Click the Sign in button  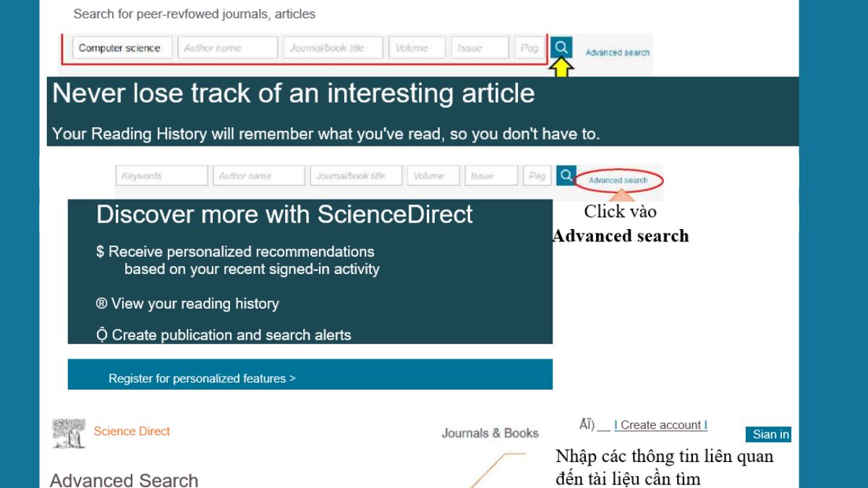768,435
